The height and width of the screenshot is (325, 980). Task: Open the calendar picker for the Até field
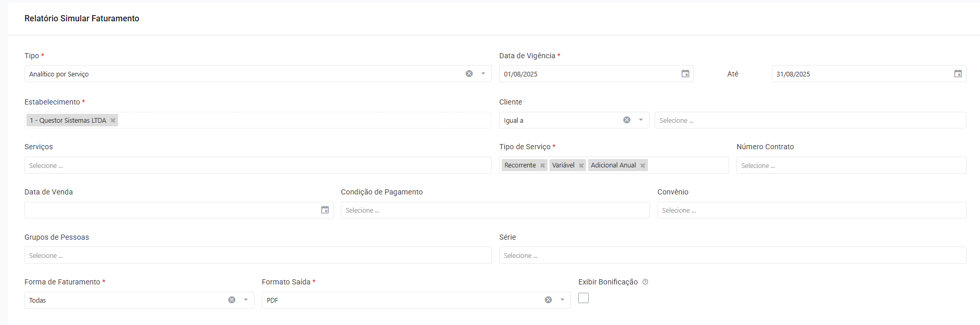click(958, 73)
